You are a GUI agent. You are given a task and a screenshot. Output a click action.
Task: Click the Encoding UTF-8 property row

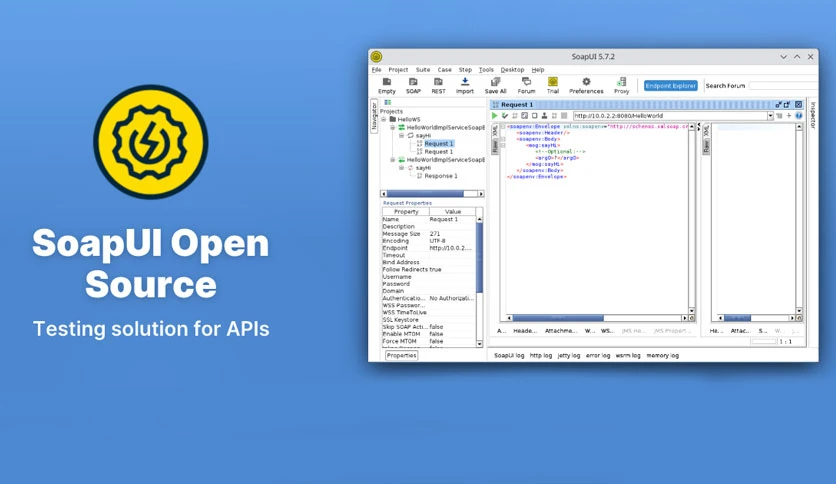(x=428, y=241)
